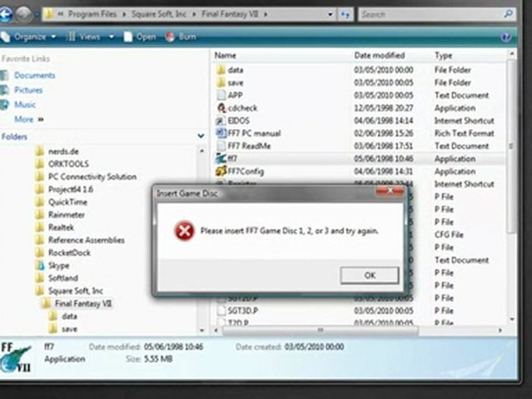This screenshot has width=532, height=399.
Task: Open Music favorite link
Action: click(25, 105)
